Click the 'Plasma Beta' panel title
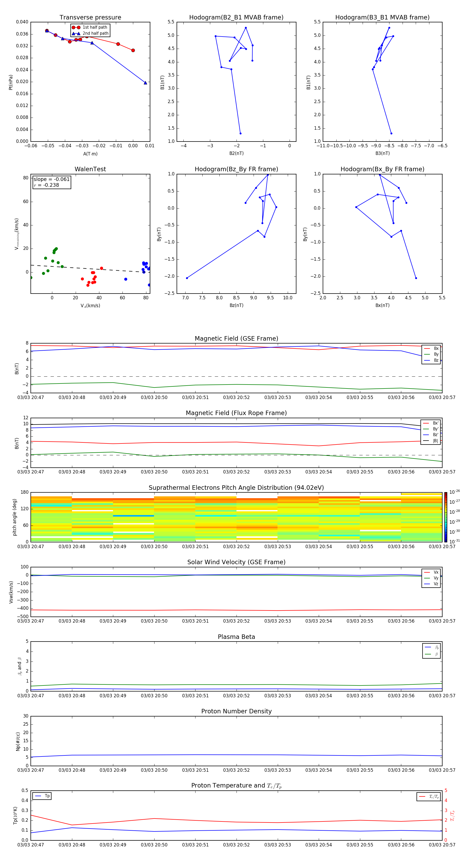Image resolution: width=473 pixels, height=868 pixels. [236, 637]
